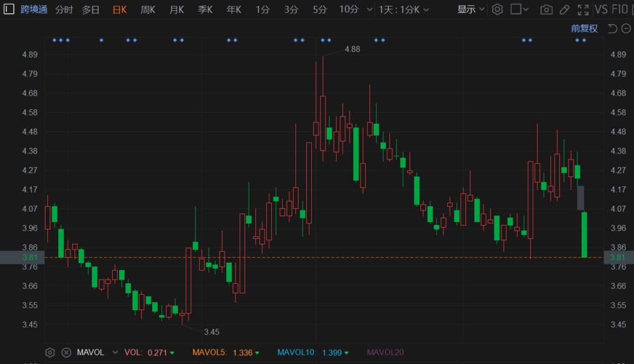The height and width of the screenshot is (364, 634).
Task: Click the 4.88 high price label
Action: click(352, 49)
